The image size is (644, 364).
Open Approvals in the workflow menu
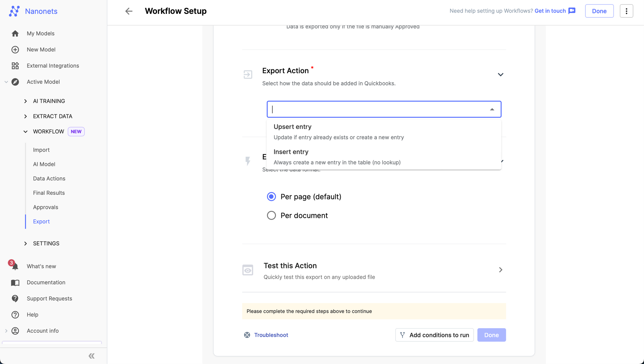pos(45,207)
